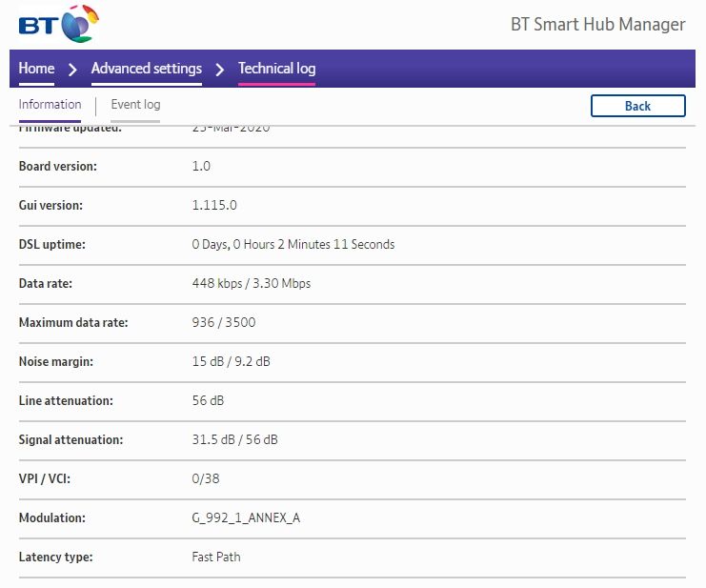Click the chevron arrow after Home
Image resolution: width=706 pixels, height=588 pixels.
tap(72, 69)
